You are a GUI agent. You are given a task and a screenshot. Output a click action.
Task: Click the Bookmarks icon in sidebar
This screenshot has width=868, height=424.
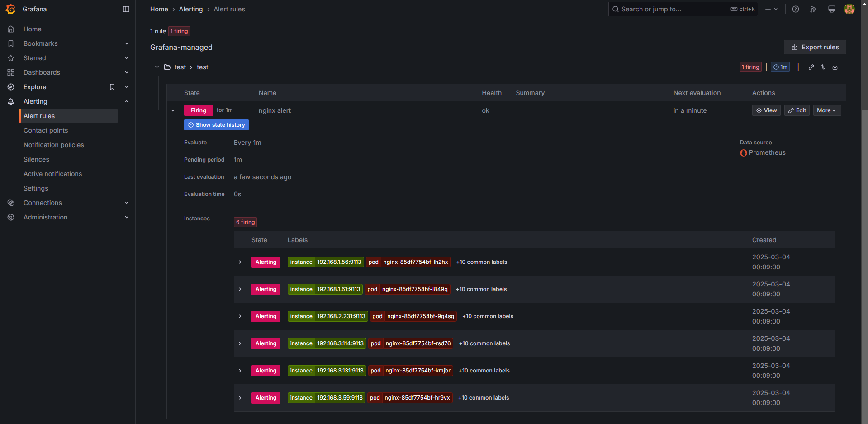pyautogui.click(x=11, y=43)
